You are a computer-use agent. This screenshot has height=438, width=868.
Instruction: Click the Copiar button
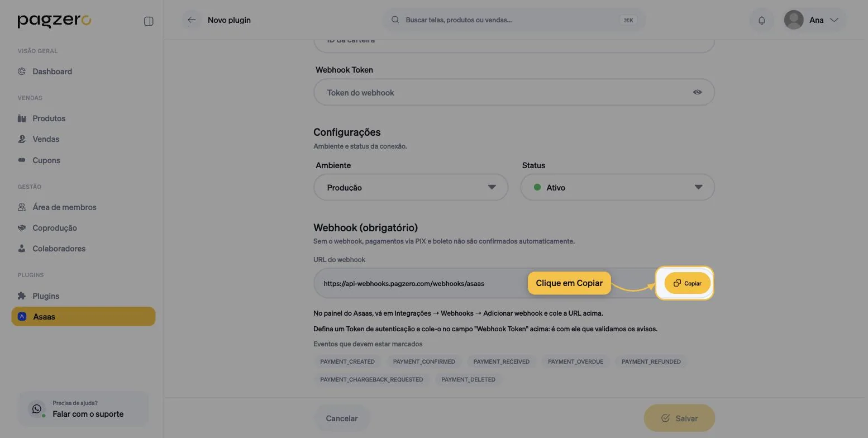[687, 283]
